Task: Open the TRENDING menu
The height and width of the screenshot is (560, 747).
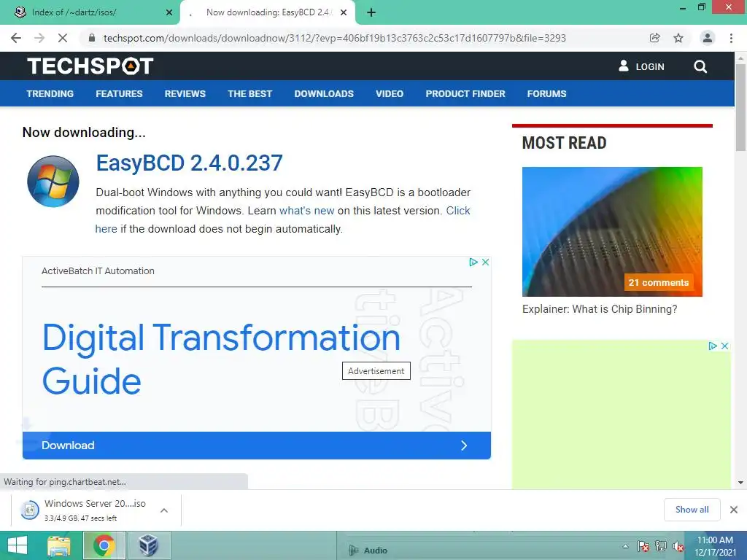Action: 50,94
